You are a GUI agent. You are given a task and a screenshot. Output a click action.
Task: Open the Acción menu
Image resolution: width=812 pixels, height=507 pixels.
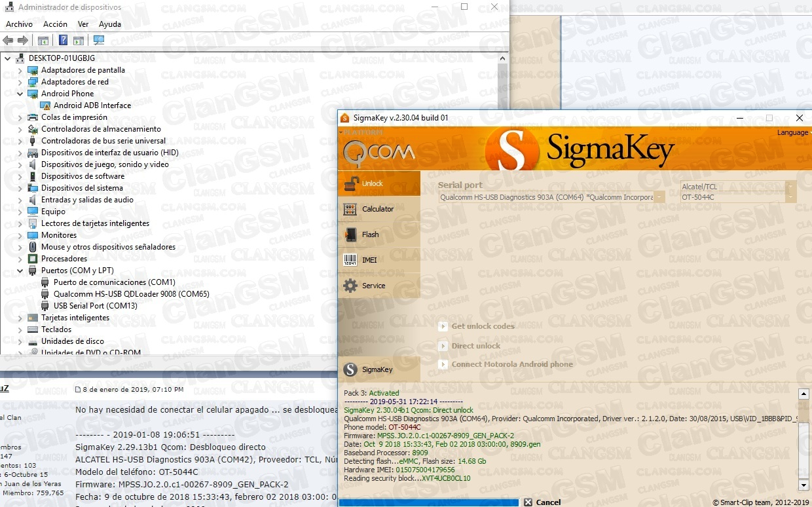click(55, 24)
